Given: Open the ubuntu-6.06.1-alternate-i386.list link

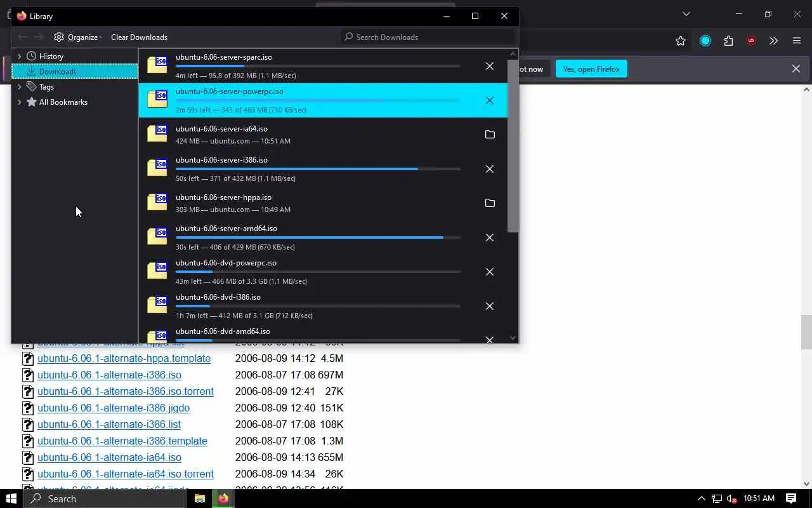Looking at the screenshot, I should [109, 424].
